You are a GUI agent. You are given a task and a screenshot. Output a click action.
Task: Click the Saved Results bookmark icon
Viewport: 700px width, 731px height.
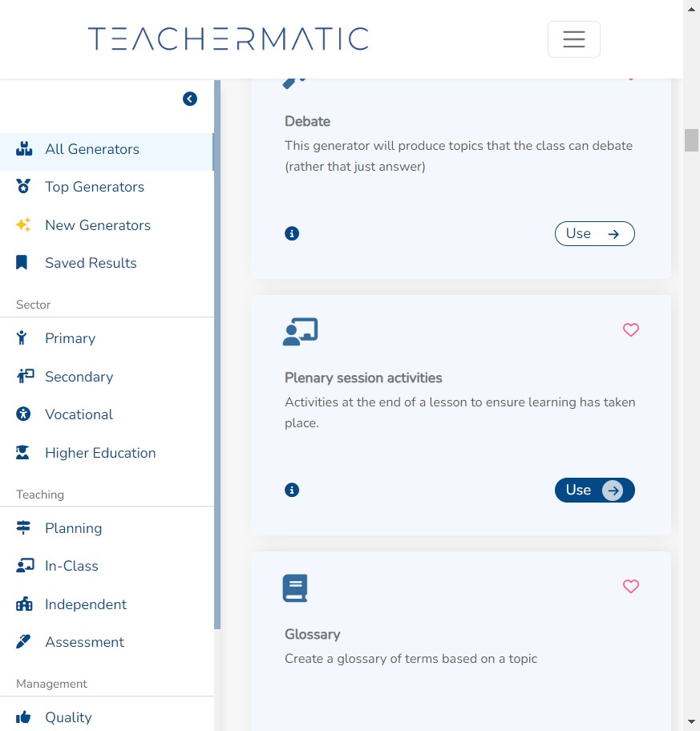[22, 262]
